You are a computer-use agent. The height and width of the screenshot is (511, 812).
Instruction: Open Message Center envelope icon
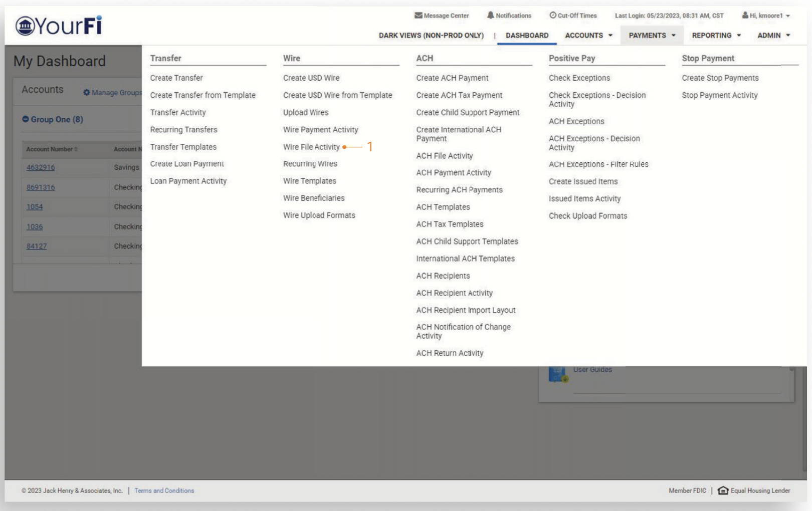pos(418,16)
